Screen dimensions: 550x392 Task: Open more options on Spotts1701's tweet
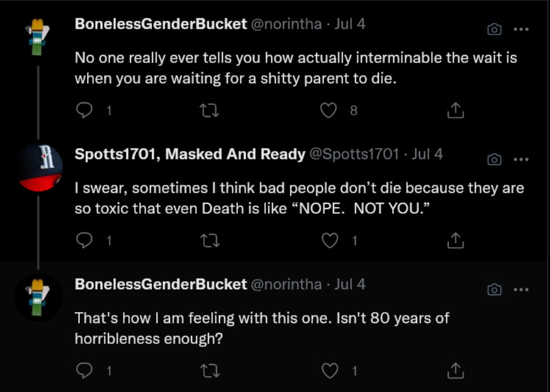[521, 160]
